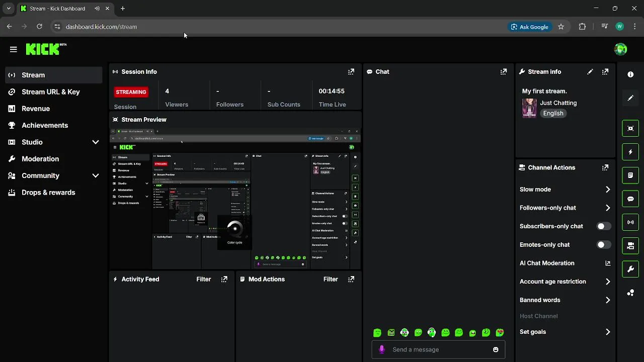The height and width of the screenshot is (362, 644).
Task: Pop out the Chat panel
Action: coord(504,72)
